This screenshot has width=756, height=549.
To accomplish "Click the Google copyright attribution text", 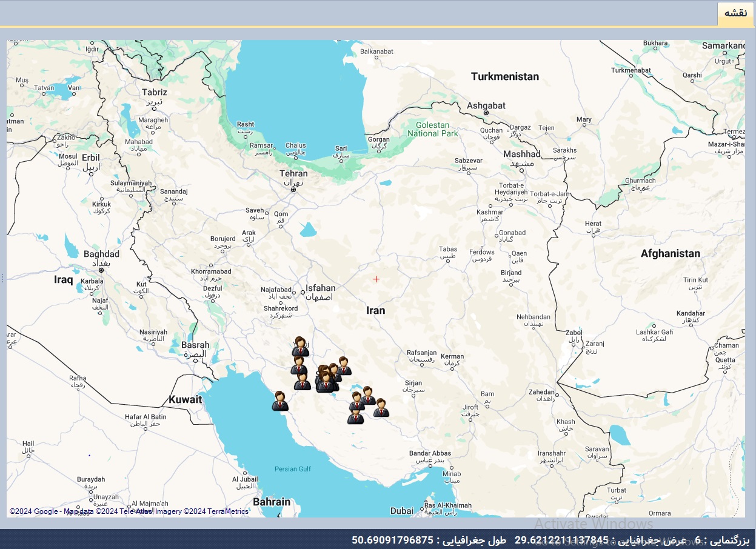I will point(129,511).
